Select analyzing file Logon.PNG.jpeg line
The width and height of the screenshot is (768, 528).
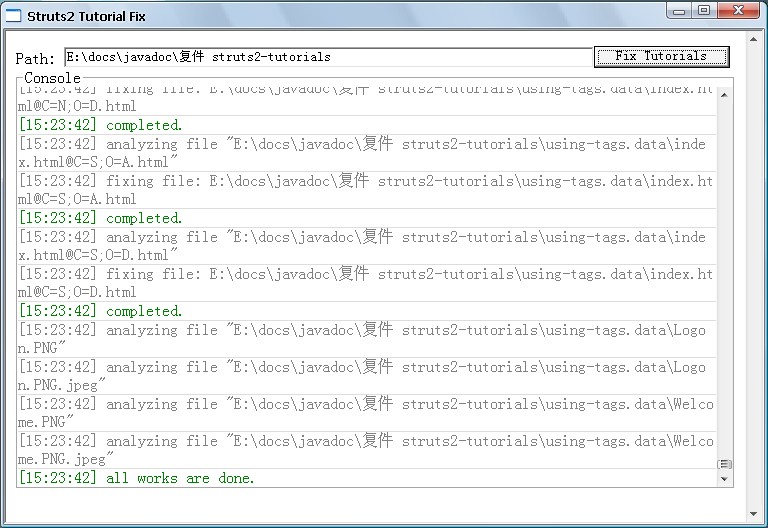tap(367, 376)
